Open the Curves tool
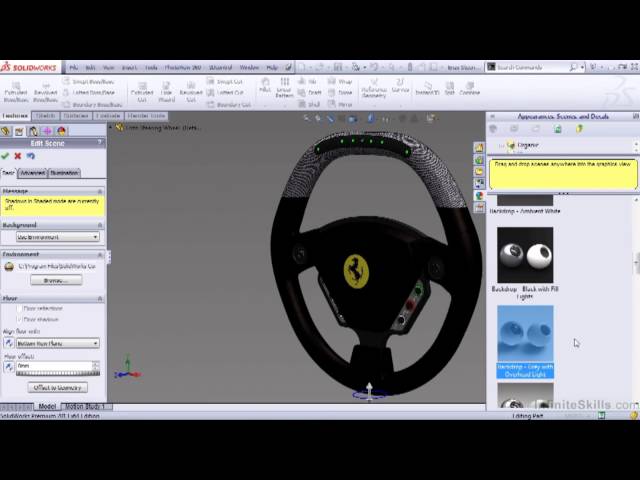The image size is (640, 480). click(x=400, y=85)
